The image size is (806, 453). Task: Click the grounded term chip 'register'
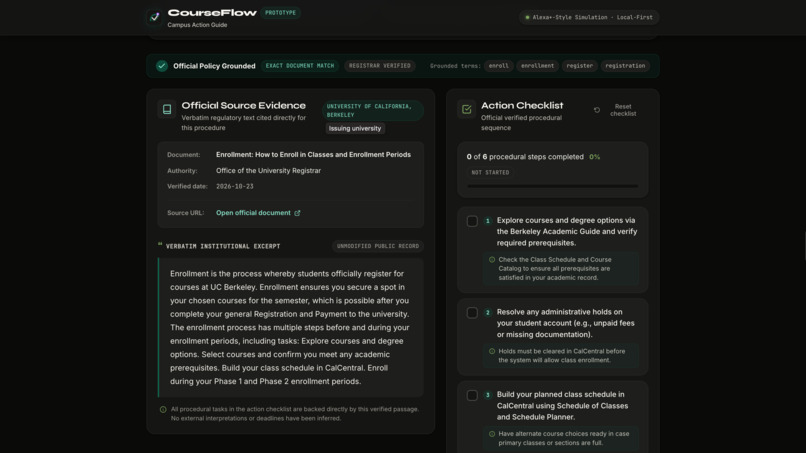579,66
